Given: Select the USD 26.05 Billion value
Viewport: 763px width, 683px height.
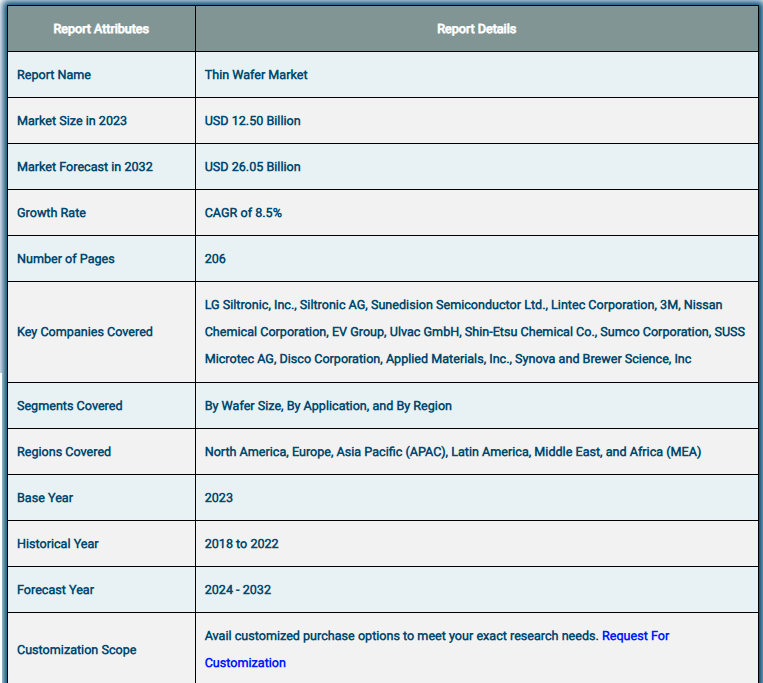Looking at the screenshot, I should pyautogui.click(x=253, y=167).
